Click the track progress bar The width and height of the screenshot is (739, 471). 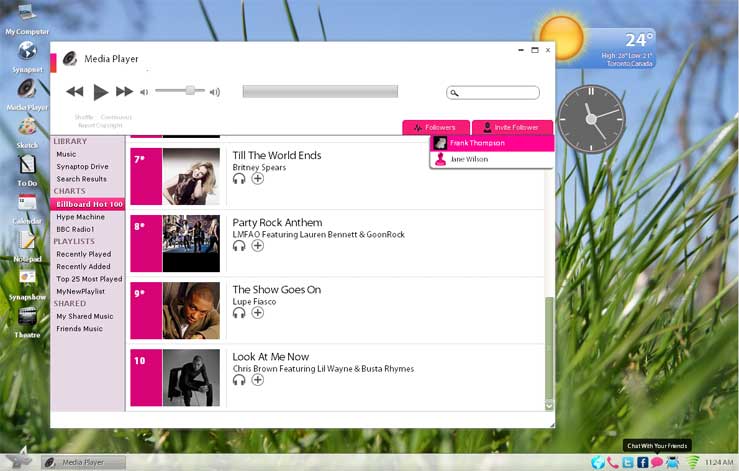(320, 91)
